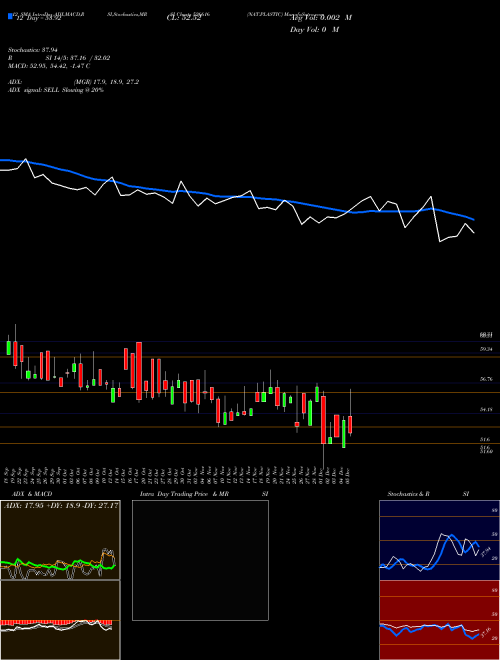Viewport: 500px width, 660px height.
Task: Click 'Intra Day Trading Price & MR' heading
Action: (184, 494)
